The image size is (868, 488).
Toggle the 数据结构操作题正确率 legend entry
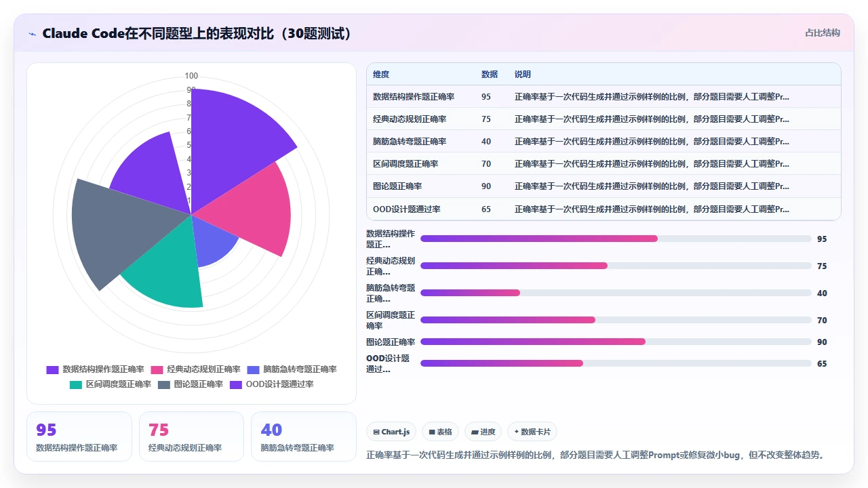[x=95, y=369]
